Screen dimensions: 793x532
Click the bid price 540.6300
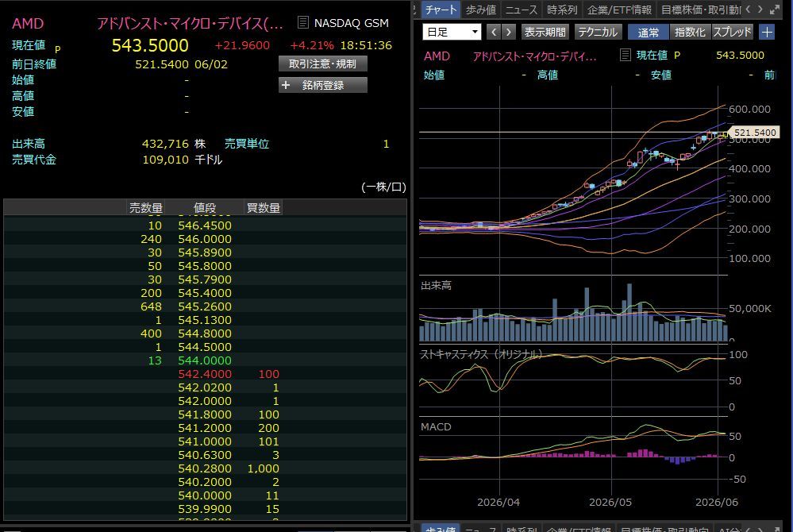204,455
